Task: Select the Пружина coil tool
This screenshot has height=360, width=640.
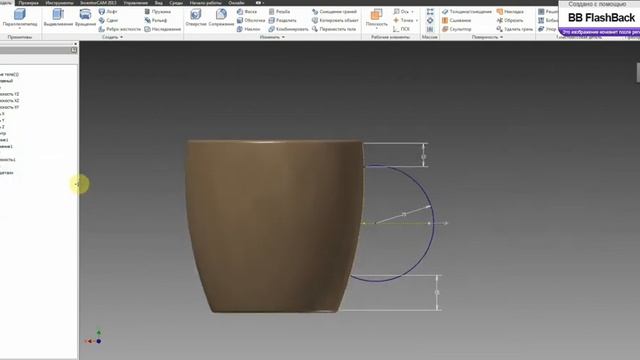Action: click(x=158, y=12)
